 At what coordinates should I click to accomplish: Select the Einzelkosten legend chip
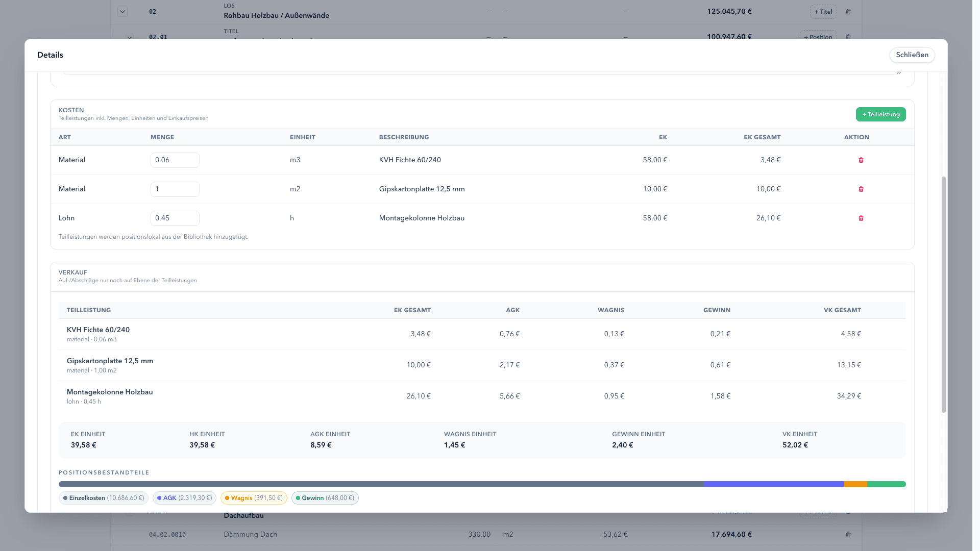(x=104, y=498)
